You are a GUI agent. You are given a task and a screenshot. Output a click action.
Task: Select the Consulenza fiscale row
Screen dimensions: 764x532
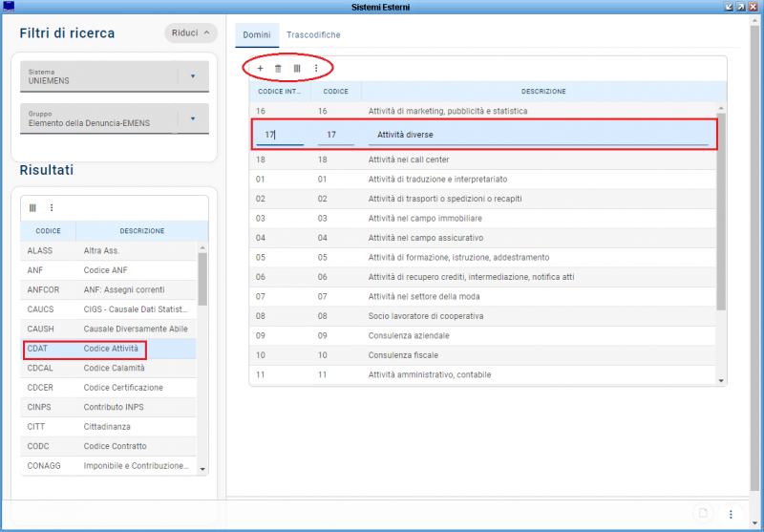pos(482,355)
